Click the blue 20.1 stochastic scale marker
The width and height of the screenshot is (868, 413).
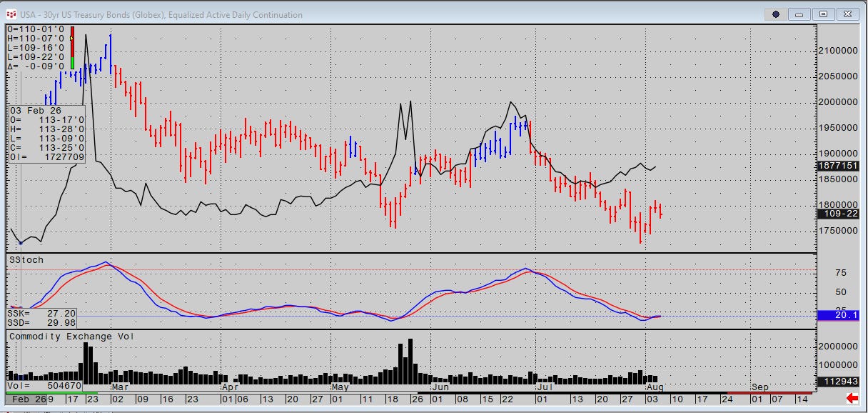838,315
